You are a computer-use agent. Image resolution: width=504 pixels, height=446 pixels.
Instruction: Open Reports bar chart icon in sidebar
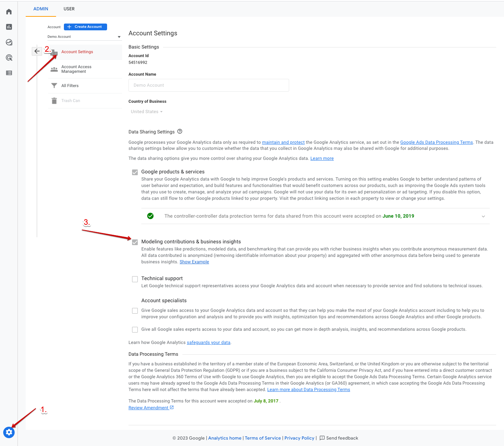(9, 27)
